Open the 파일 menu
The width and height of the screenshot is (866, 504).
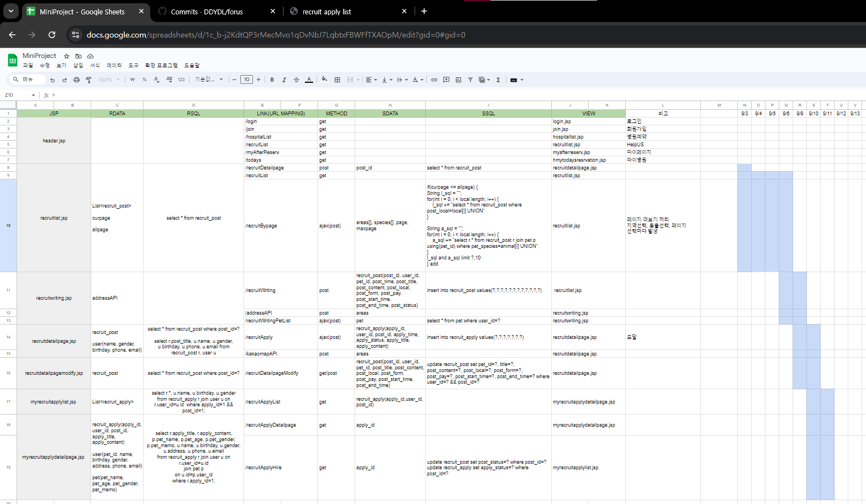point(28,66)
